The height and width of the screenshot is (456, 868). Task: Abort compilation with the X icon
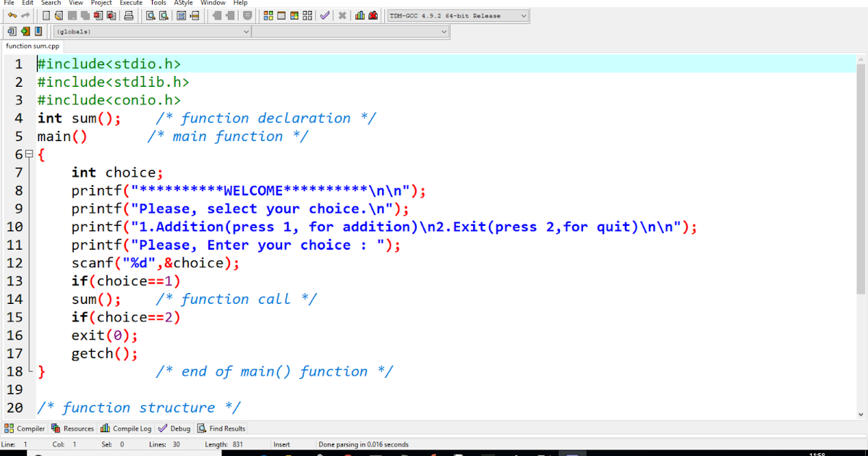[342, 15]
